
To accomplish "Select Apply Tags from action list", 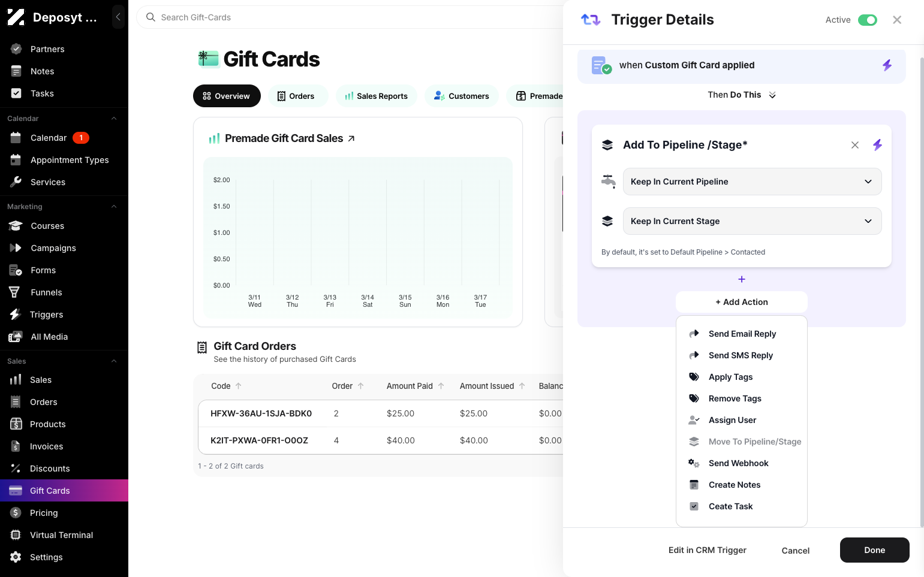I will point(742,377).
